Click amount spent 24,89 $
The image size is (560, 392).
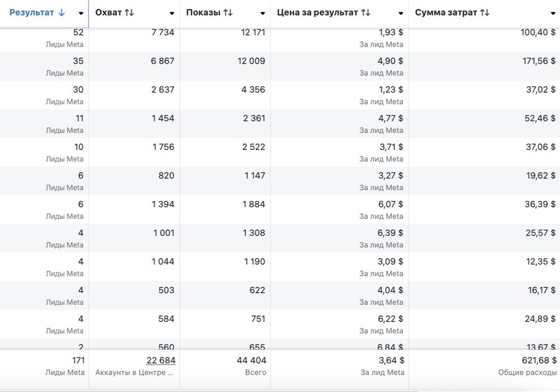point(540,319)
